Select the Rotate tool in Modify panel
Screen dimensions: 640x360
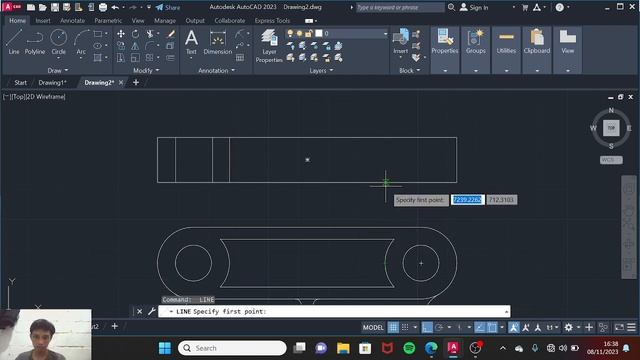click(x=135, y=34)
